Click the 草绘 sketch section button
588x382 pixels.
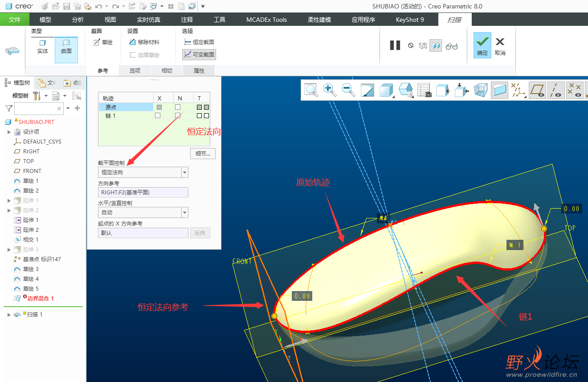(x=102, y=42)
